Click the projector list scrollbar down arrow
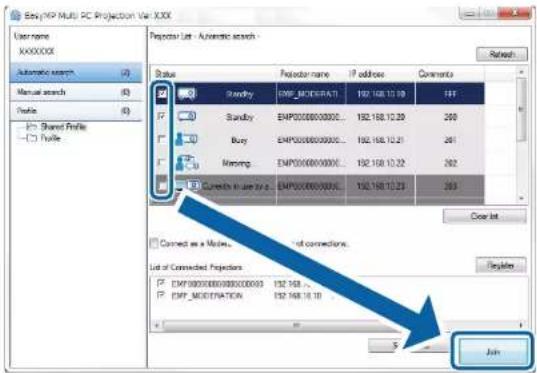Screen dimensions: 537x373 point(522,199)
